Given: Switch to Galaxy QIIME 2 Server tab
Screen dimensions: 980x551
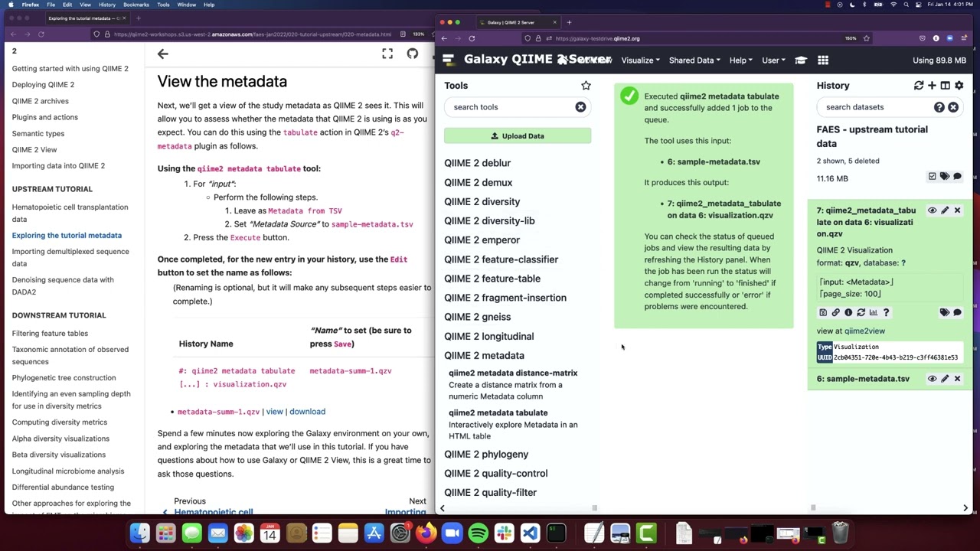Looking at the screenshot, I should 518,22.
